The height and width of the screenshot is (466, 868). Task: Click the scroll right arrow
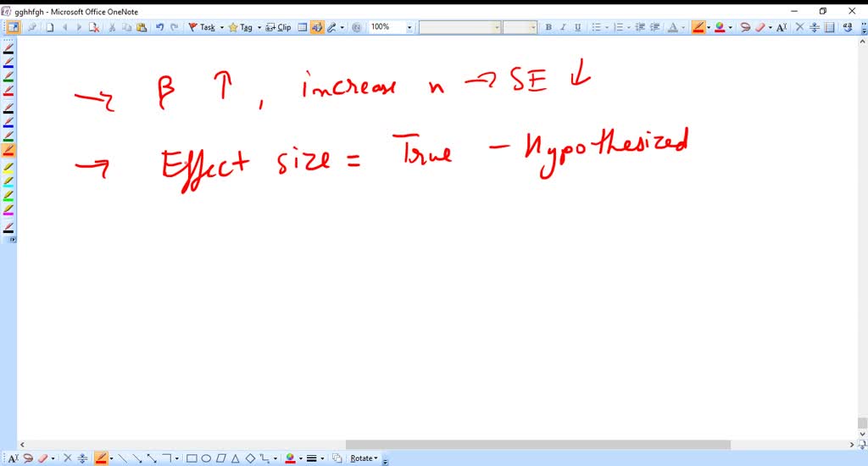point(852,445)
